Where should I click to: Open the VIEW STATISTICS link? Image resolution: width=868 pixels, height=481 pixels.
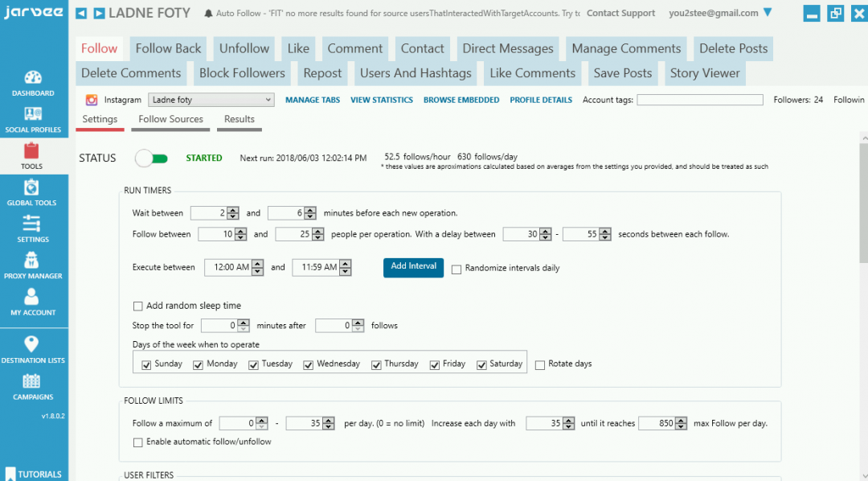tap(382, 100)
